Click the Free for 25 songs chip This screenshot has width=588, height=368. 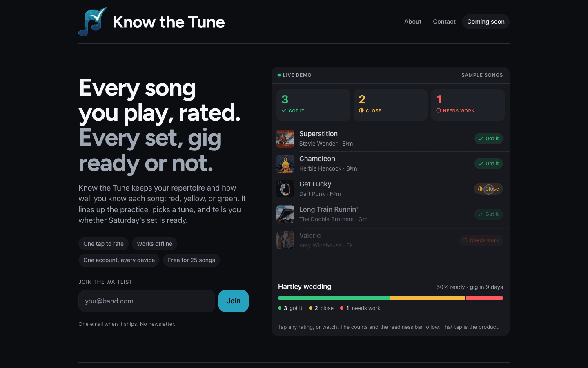(192, 260)
